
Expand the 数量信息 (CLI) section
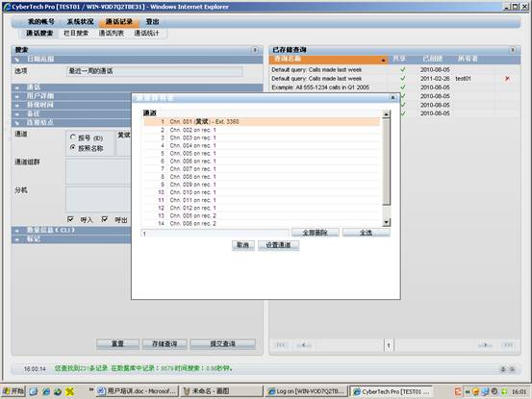(x=71, y=230)
